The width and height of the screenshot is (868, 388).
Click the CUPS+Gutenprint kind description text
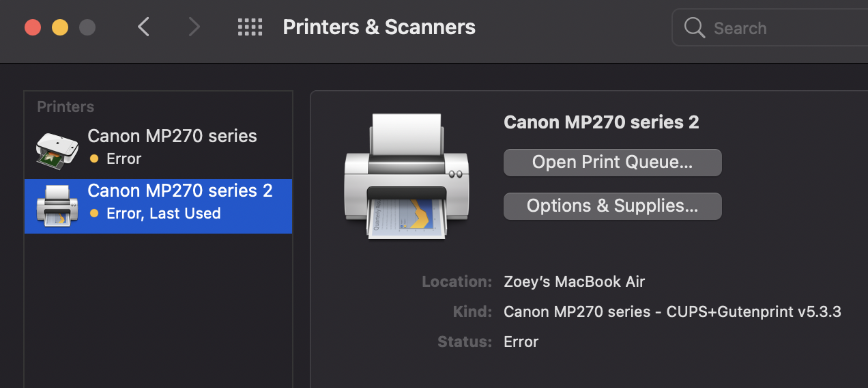pyautogui.click(x=672, y=312)
